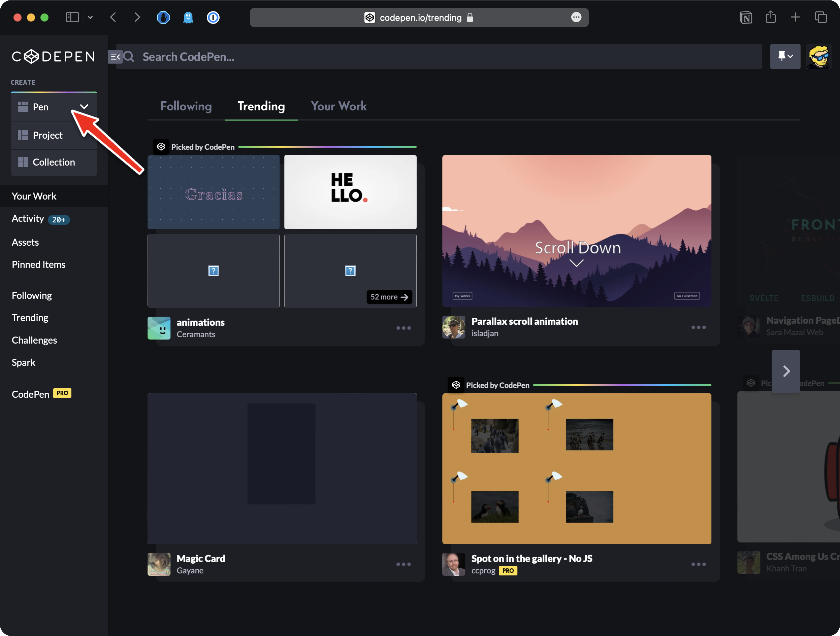The image size is (840, 636).
Task: Open Challenges in sidebar
Action: click(34, 340)
